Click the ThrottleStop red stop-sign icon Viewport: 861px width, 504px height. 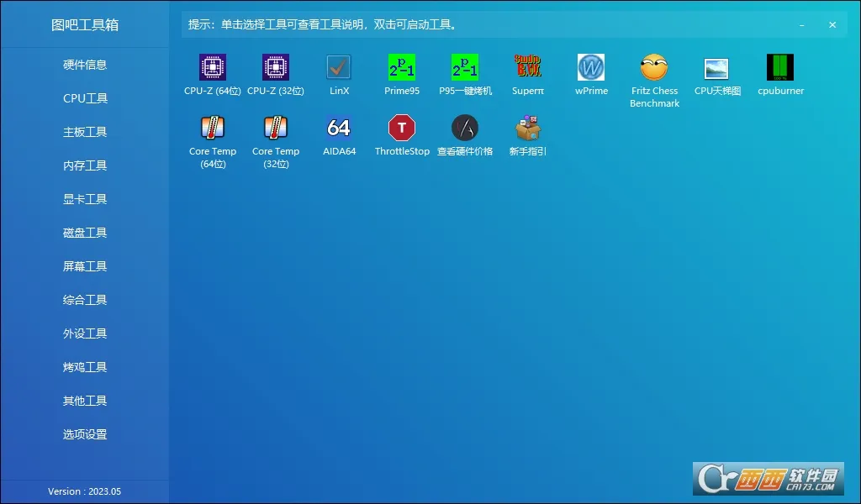click(402, 128)
